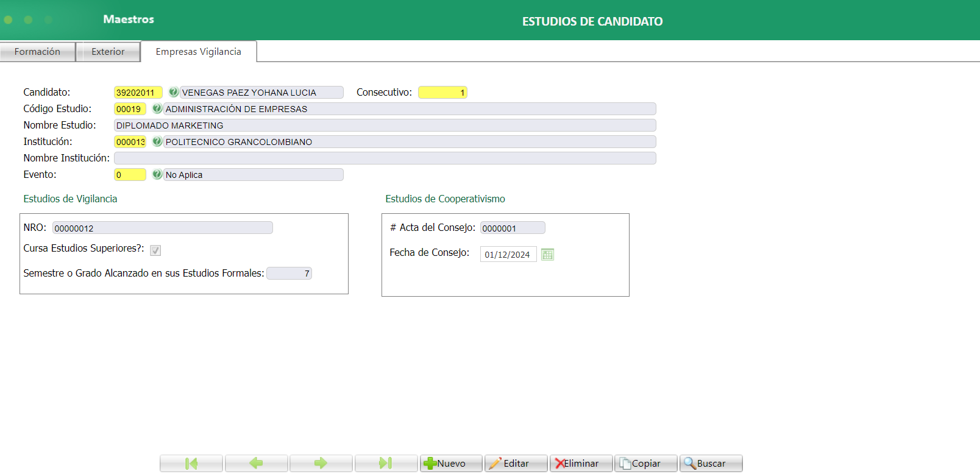Open lookup icon beside Código Estudio 00019
The height and width of the screenshot is (474, 980).
point(157,108)
